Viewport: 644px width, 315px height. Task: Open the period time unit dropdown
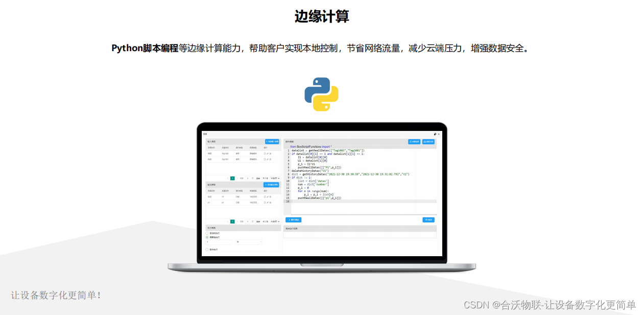[249, 242]
